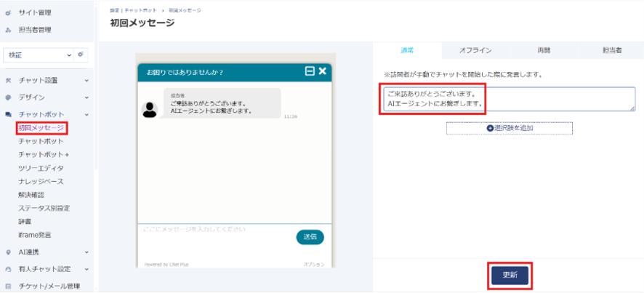Screen dimensions: 644x293
Task: Click the チャットボット breadcrumb link
Action: [141, 10]
